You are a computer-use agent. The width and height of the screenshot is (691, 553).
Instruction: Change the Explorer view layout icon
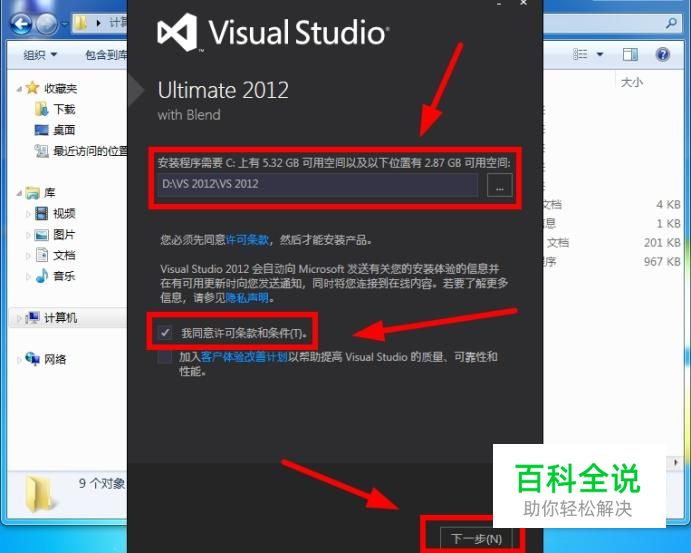[580, 54]
